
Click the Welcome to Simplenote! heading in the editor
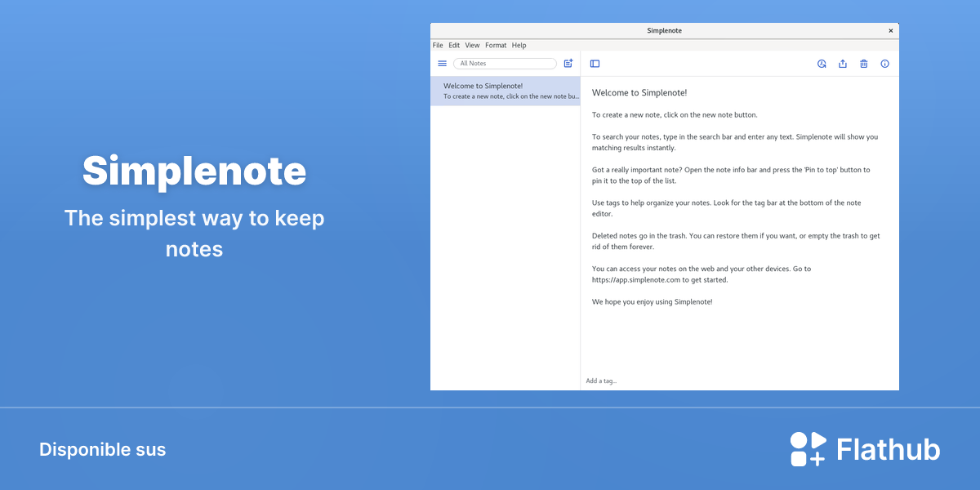click(x=639, y=93)
